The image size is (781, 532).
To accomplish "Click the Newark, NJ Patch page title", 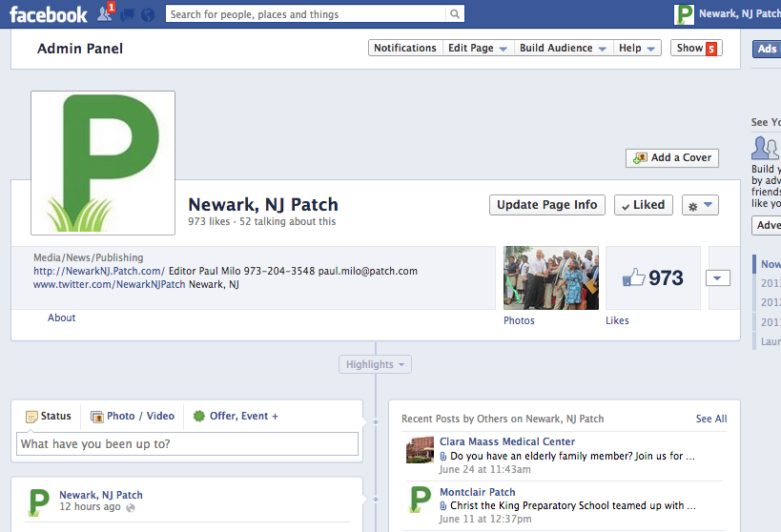I will (263, 204).
